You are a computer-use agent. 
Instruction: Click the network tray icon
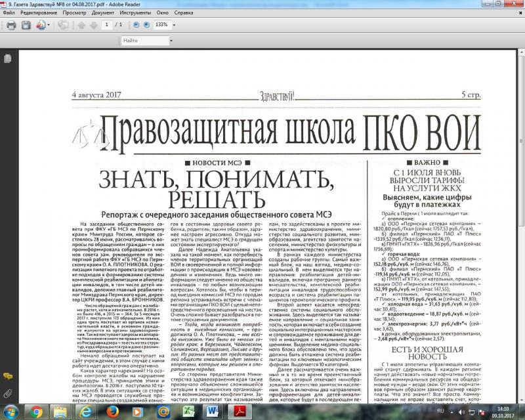point(471,412)
